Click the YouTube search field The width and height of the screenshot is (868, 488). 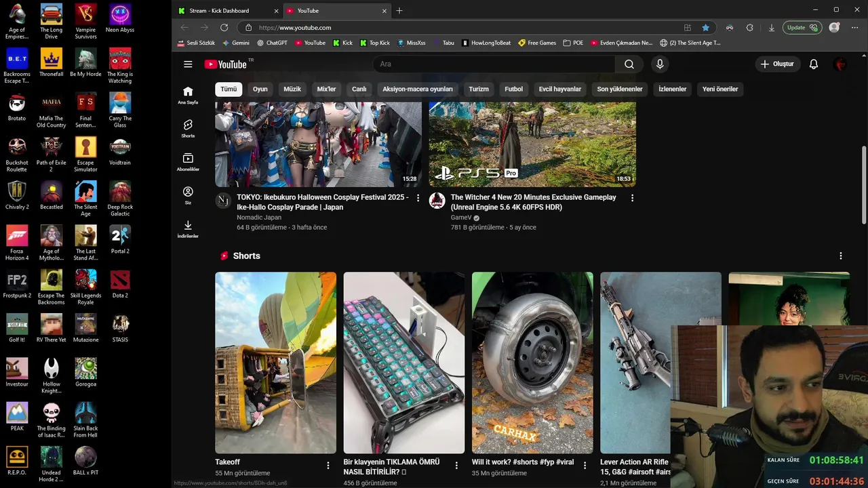tap(494, 64)
